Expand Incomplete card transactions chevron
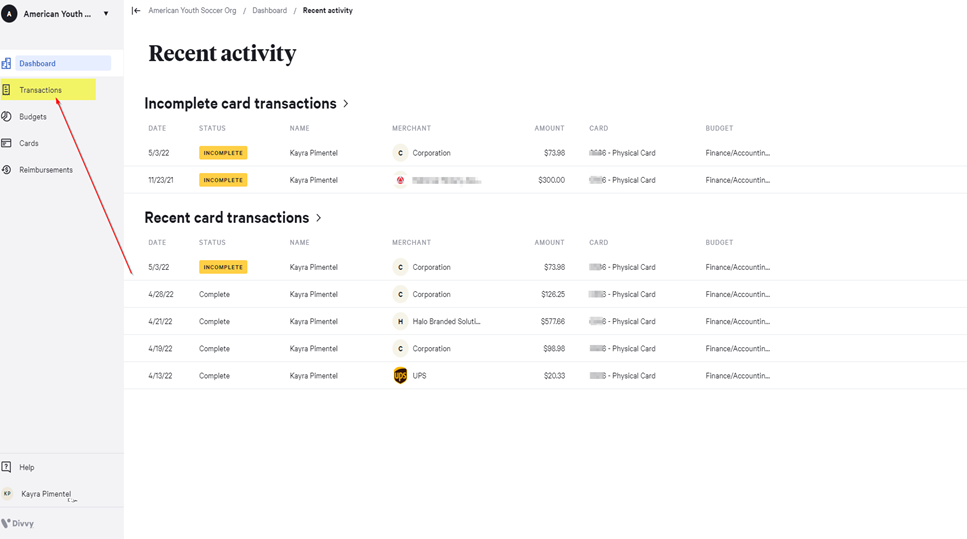This screenshot has height=539, width=967. (346, 104)
